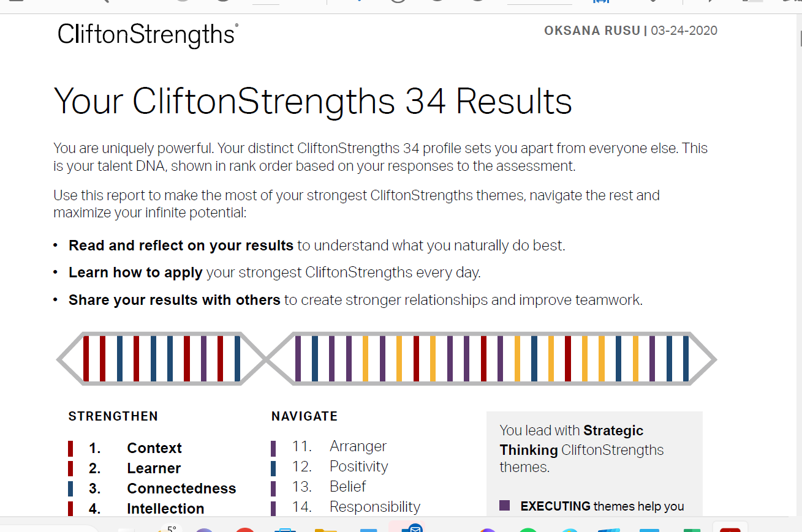This screenshot has height=532, width=802.
Task: Open the Learner strength entry
Action: click(x=154, y=468)
